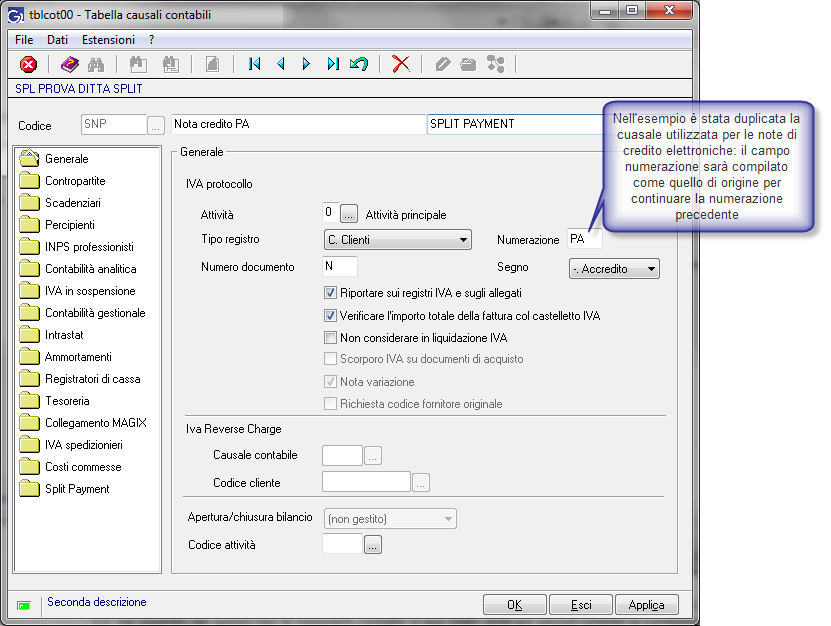
Task: Go to first record arrow
Action: pyautogui.click(x=254, y=64)
